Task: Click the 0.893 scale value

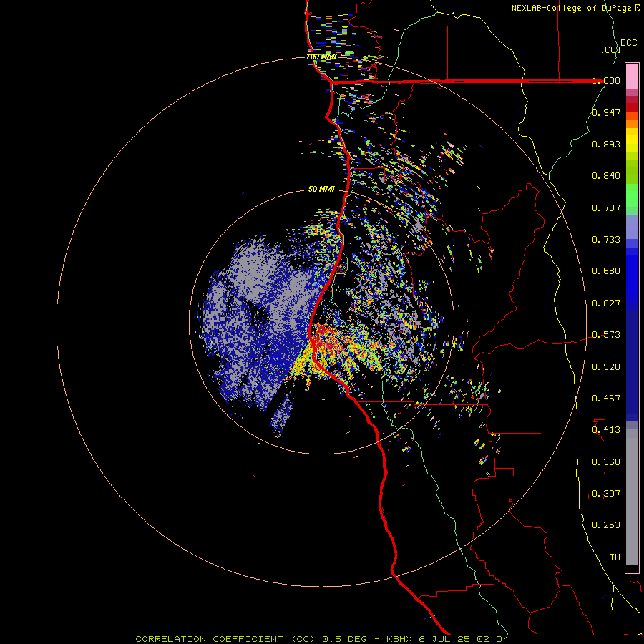Action: click(606, 144)
